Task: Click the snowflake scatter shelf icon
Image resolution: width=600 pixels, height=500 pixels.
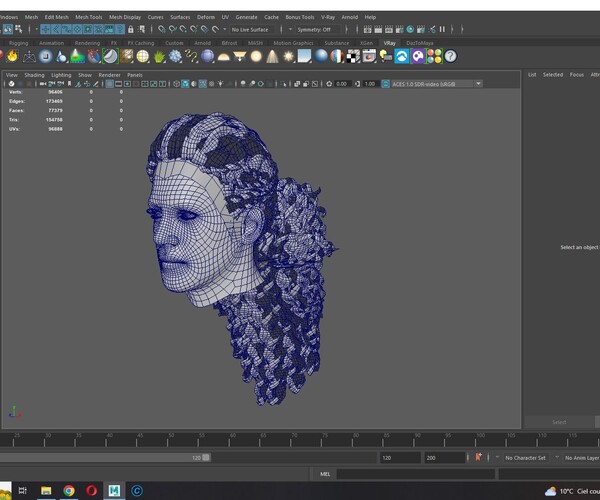Action: click(175, 57)
